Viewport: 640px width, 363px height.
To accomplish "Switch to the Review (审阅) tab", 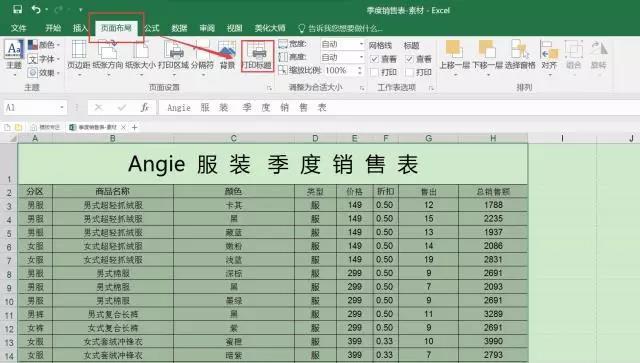I will pyautogui.click(x=207, y=28).
